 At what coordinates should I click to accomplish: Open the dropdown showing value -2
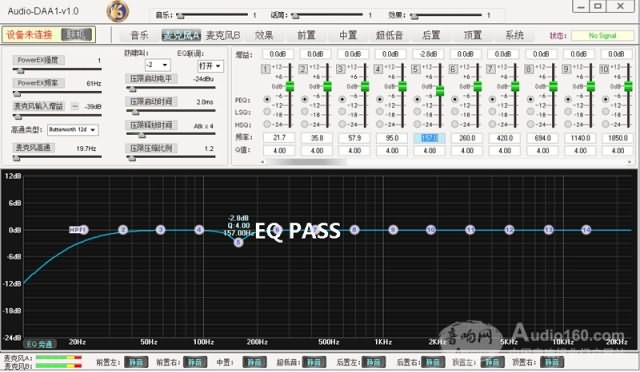157,65
